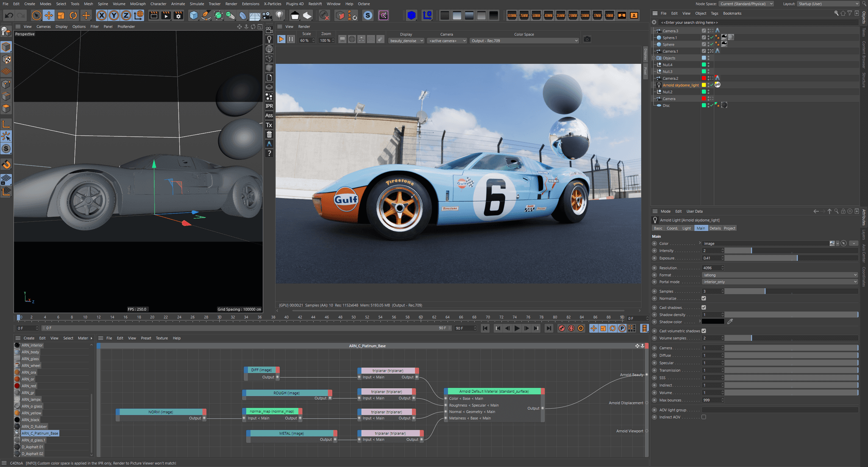Lock the Y axis in the toolbar
The image size is (868, 467).
[x=113, y=15]
